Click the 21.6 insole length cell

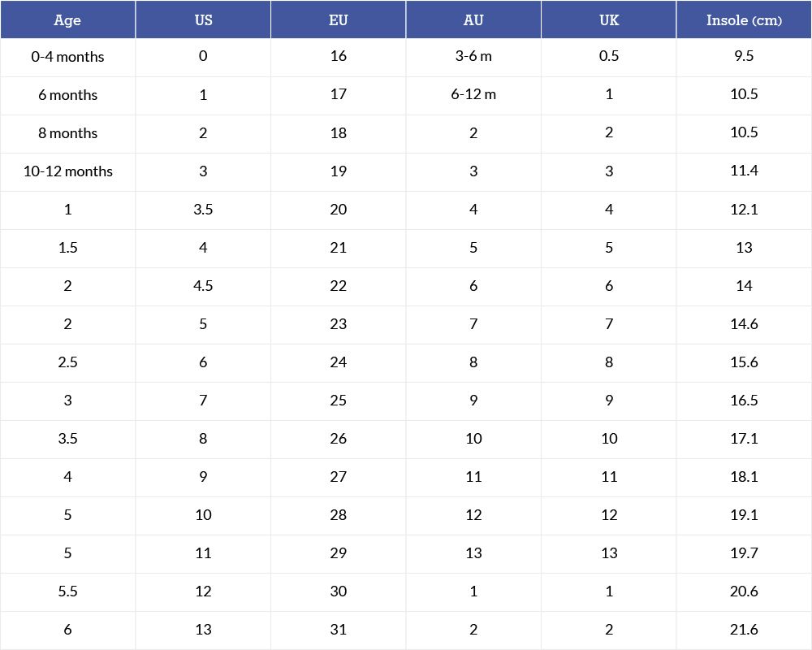pos(744,630)
